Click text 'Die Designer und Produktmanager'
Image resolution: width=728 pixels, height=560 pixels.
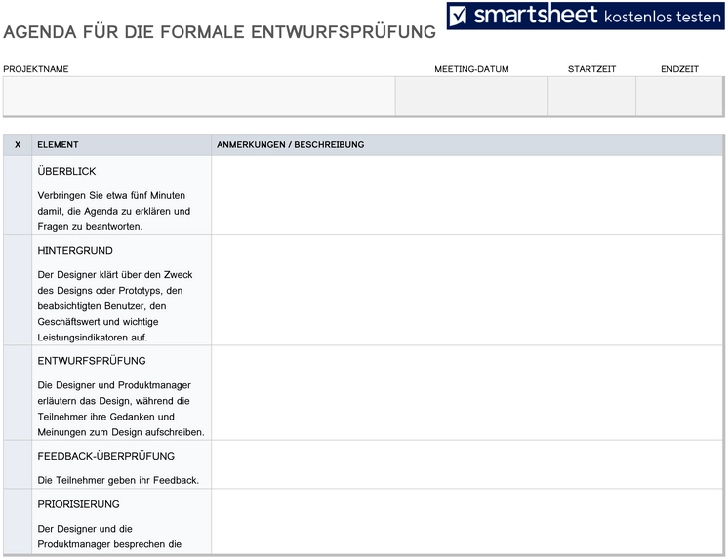pos(114,385)
